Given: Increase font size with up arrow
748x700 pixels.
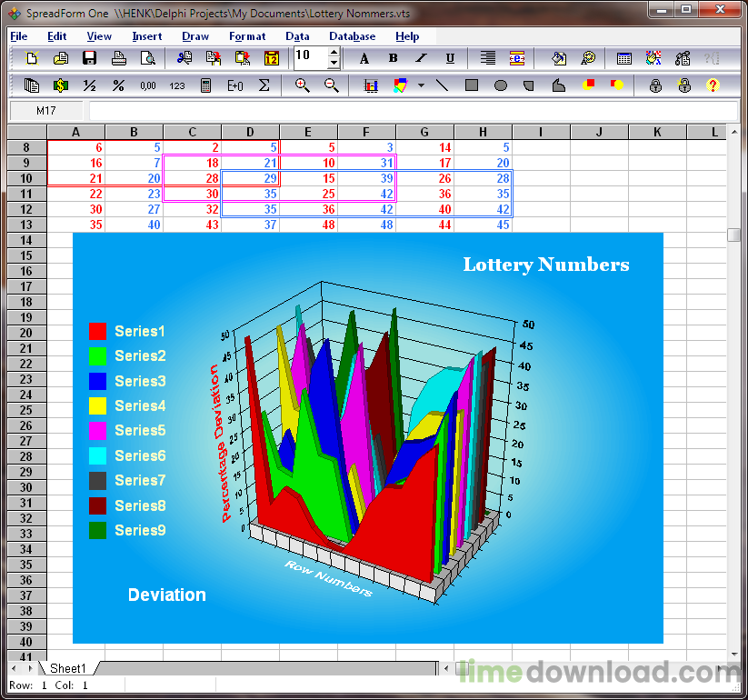Looking at the screenshot, I should 334,53.
